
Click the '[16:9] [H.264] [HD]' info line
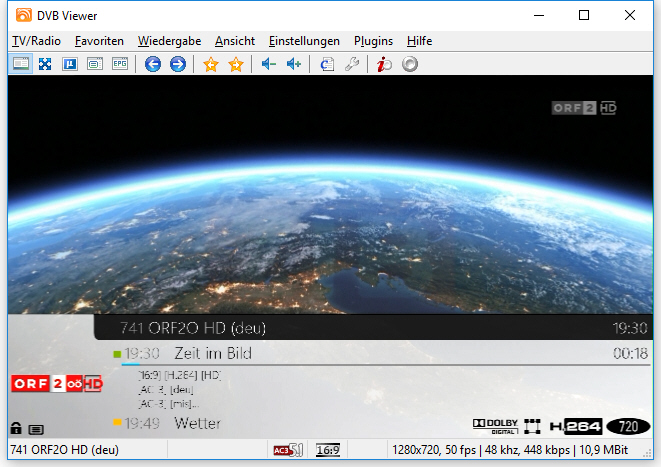(x=180, y=375)
